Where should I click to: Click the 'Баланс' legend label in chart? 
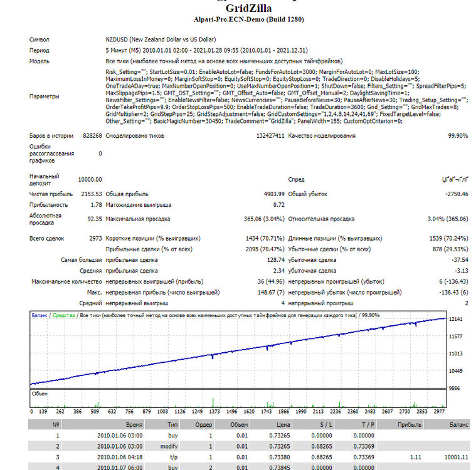tap(40, 316)
